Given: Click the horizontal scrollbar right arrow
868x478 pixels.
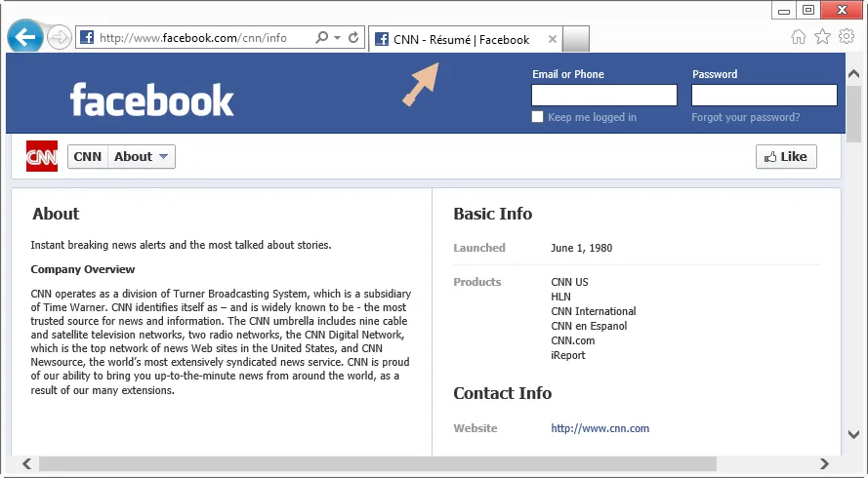Looking at the screenshot, I should (824, 463).
